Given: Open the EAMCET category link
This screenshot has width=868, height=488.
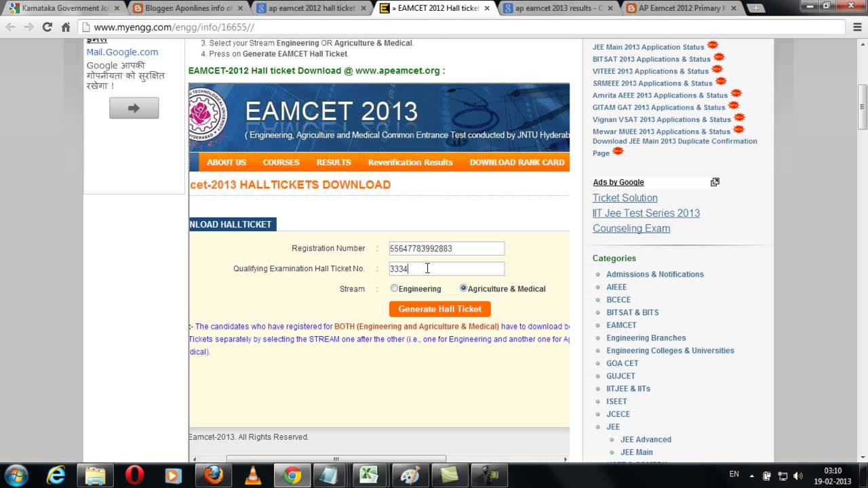Looking at the screenshot, I should (x=621, y=325).
